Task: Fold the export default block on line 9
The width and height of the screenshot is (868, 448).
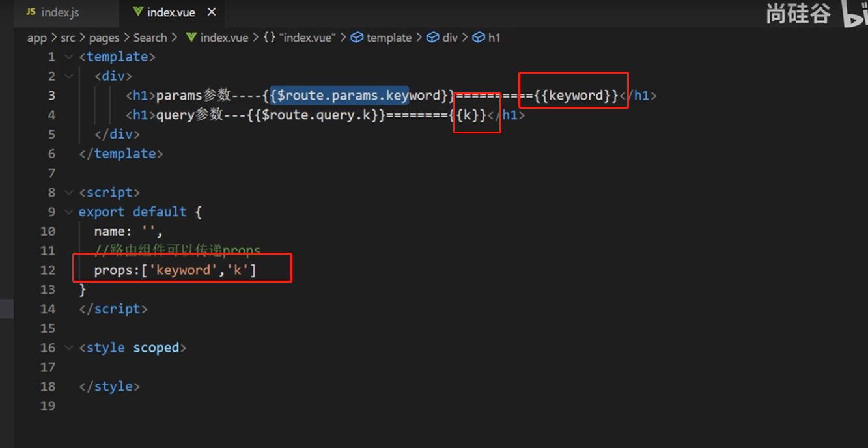Action: 69,212
